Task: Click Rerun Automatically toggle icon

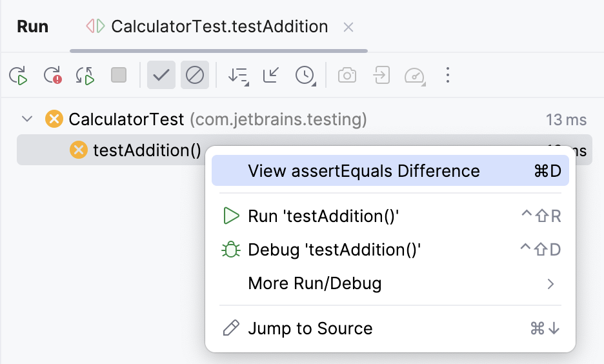Action: (85, 76)
